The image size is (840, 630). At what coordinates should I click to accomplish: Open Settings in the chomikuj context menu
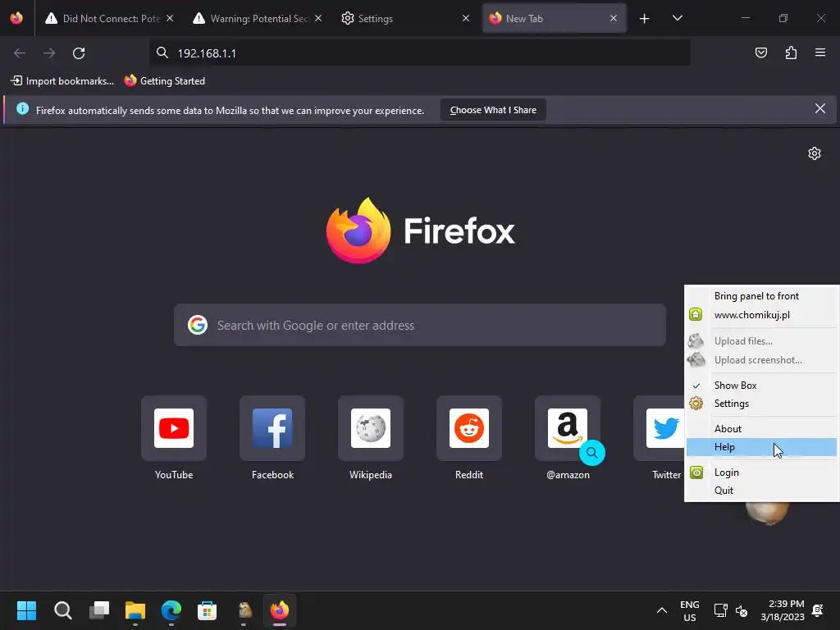761,404
